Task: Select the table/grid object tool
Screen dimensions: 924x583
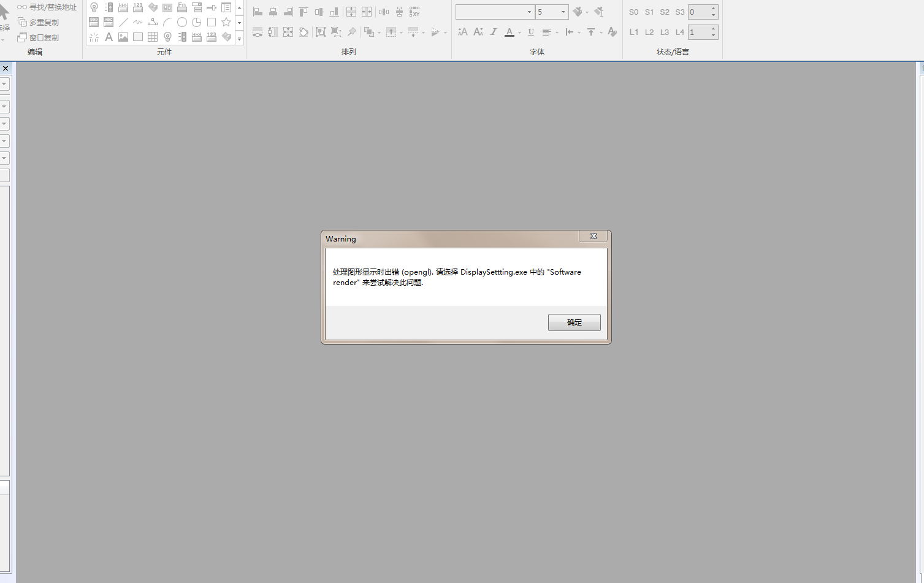Action: (153, 37)
